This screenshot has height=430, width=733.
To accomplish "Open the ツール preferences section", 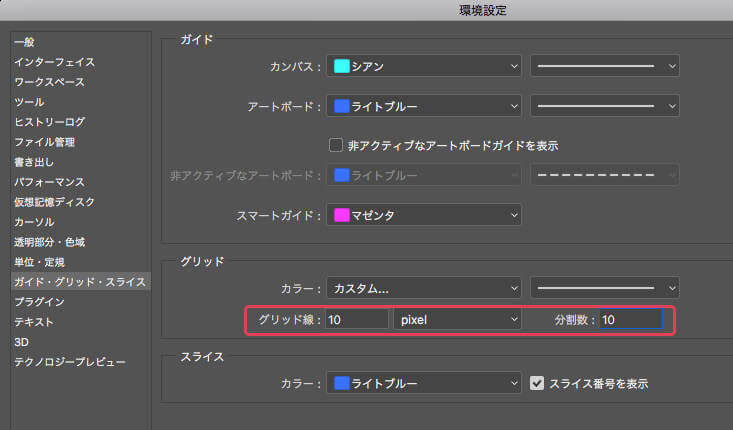I will [29, 102].
